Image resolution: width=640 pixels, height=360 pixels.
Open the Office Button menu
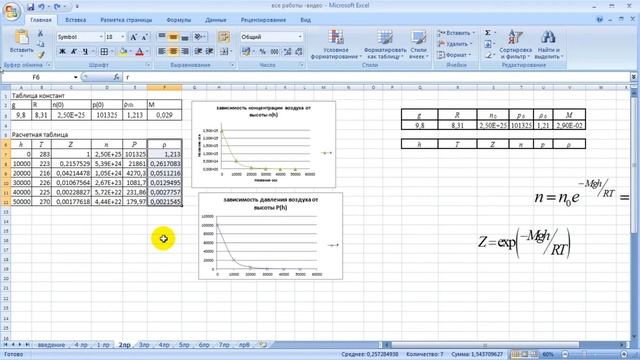[x=11, y=11]
